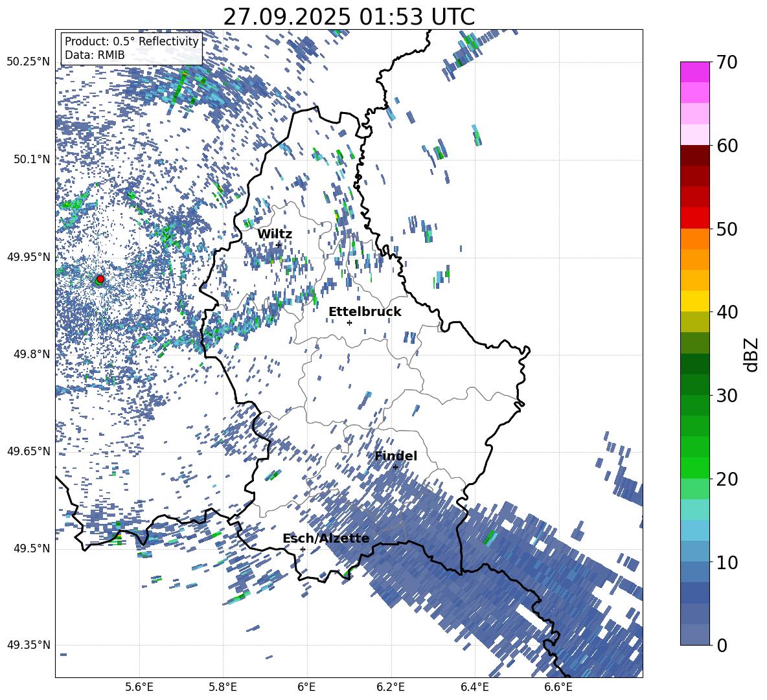Click the 70 tick on the colorbar
Viewport: 767px width, 700px height.
(x=727, y=62)
